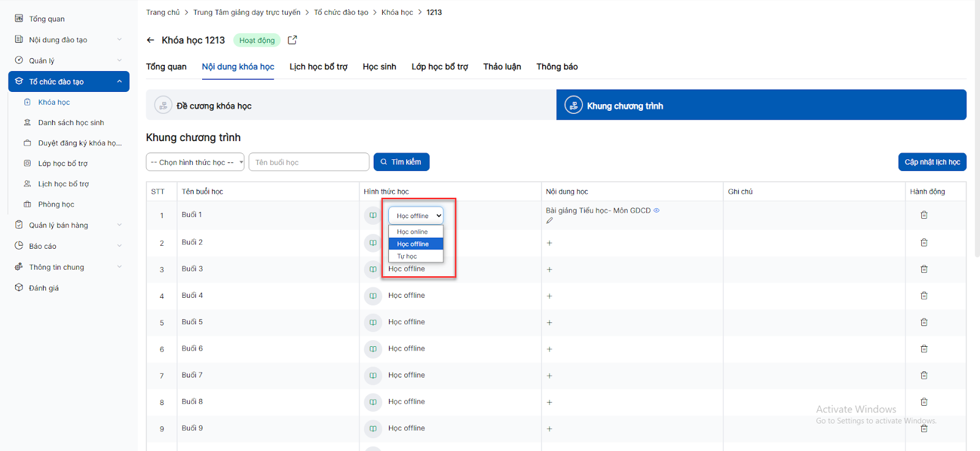Focus the Tên buổi học search field
This screenshot has height=451, width=980.
point(309,162)
